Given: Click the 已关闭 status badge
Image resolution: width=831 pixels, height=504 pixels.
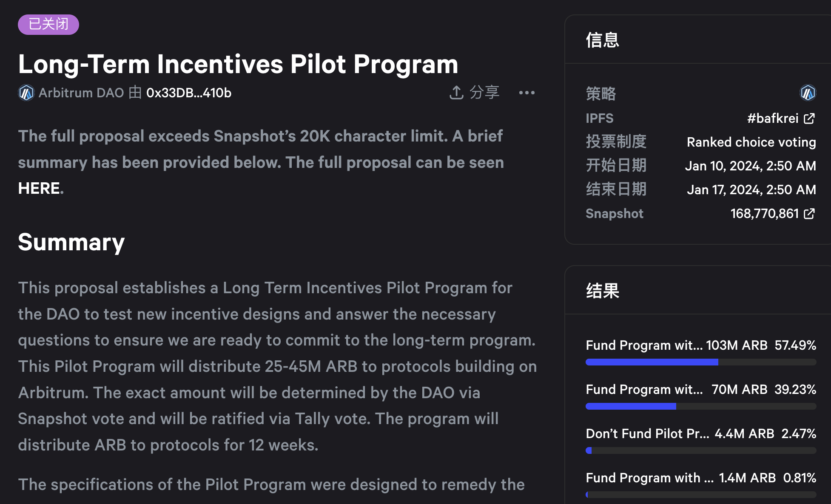Looking at the screenshot, I should click(48, 24).
